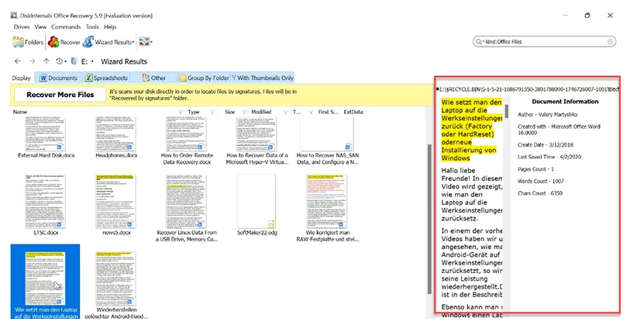
Task: Click filter funnel icon in Name column header
Action: pos(181,112)
